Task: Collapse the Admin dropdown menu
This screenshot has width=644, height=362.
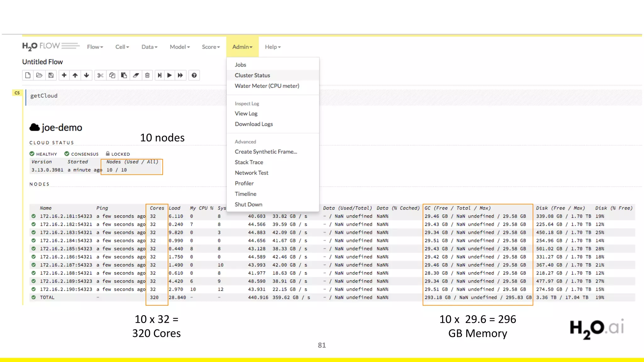Action: tap(242, 47)
